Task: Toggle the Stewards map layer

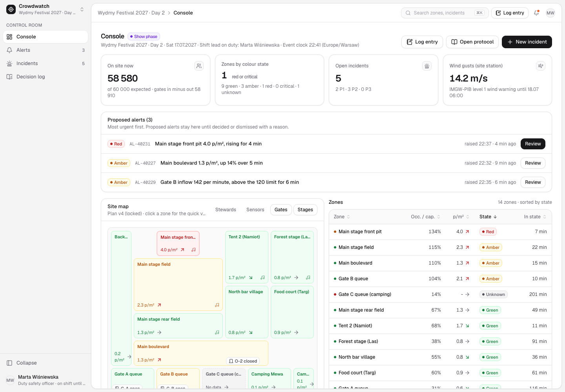Action: coord(226,210)
